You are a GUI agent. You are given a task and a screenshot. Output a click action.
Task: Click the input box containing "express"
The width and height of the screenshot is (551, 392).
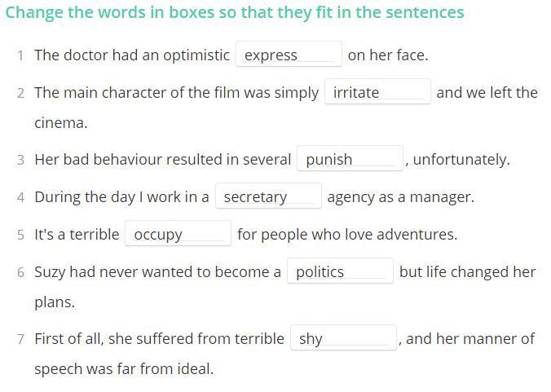coord(289,55)
